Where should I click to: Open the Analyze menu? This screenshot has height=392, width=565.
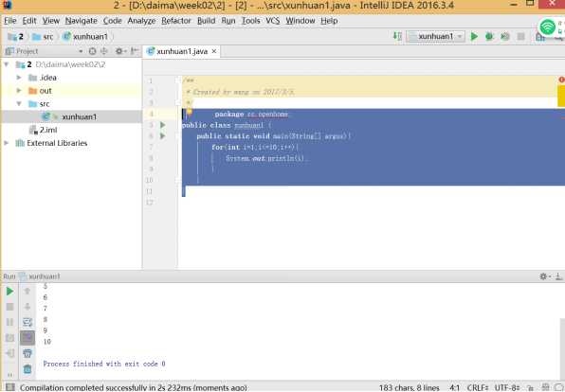coord(141,21)
